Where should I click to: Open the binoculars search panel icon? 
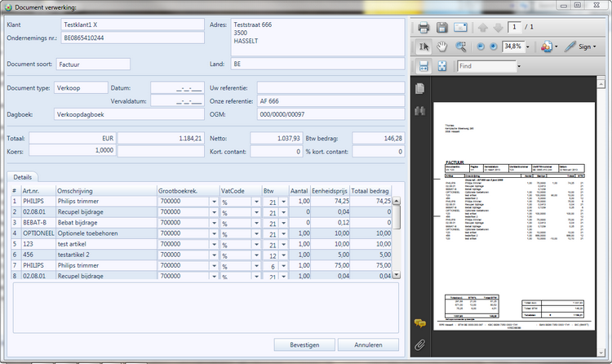419,111
